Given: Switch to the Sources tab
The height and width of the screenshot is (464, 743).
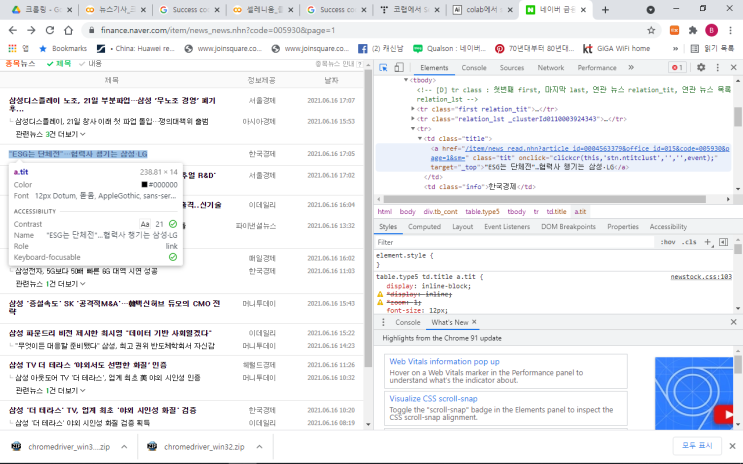Looking at the screenshot, I should click(512, 67).
